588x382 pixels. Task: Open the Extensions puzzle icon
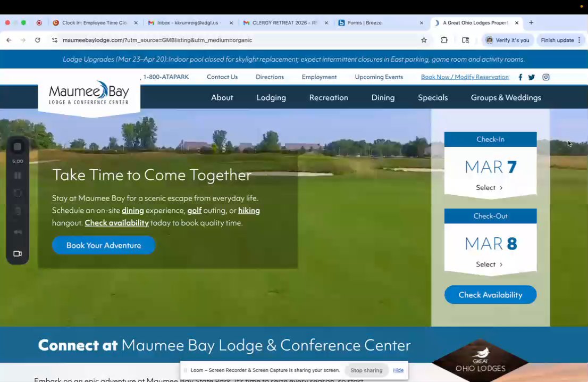(x=444, y=40)
